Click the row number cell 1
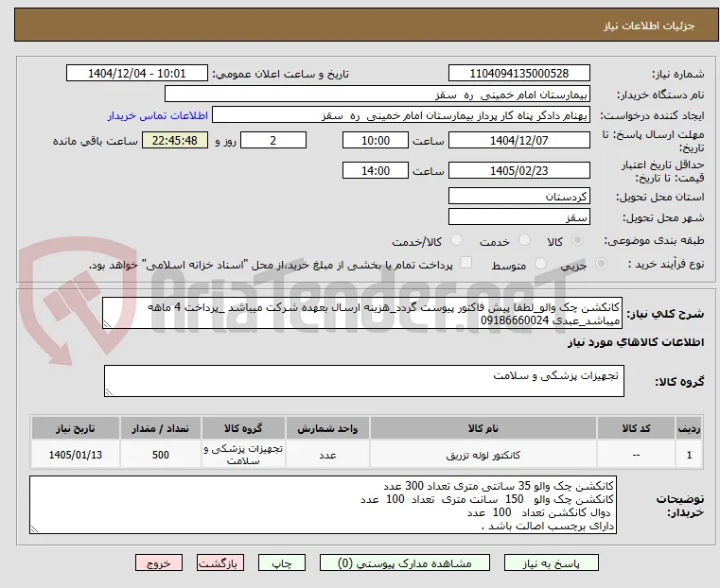The image size is (720, 588). click(689, 455)
